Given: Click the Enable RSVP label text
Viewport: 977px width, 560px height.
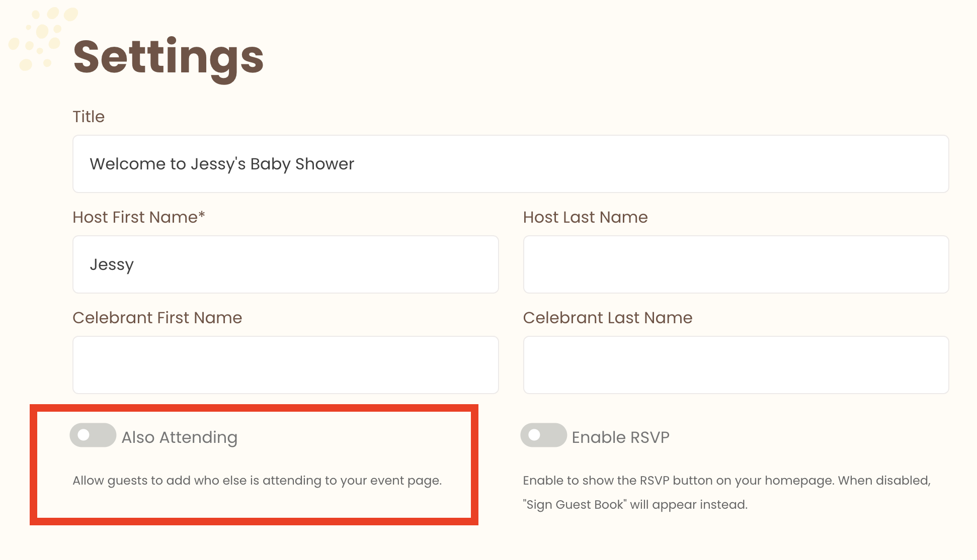Looking at the screenshot, I should click(x=620, y=437).
